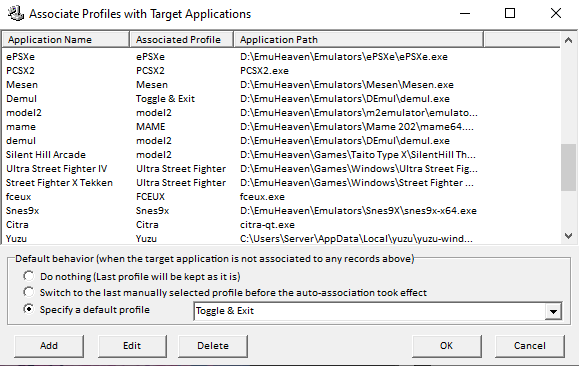
Task: Click scrollbar down arrow in list
Action: [x=568, y=236]
